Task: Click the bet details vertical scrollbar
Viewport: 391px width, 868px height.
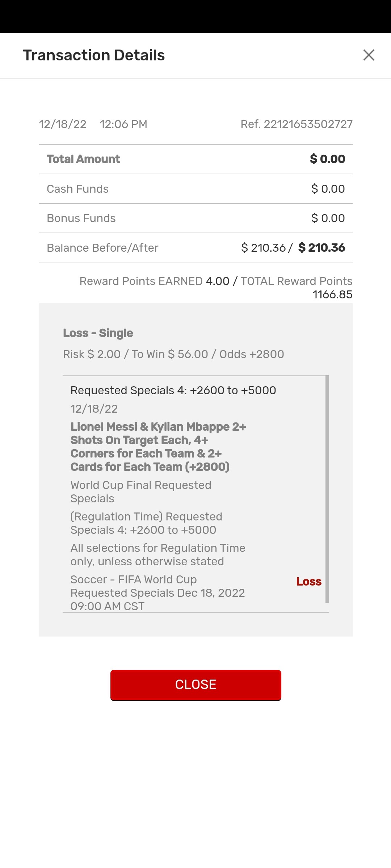Action: click(x=327, y=488)
